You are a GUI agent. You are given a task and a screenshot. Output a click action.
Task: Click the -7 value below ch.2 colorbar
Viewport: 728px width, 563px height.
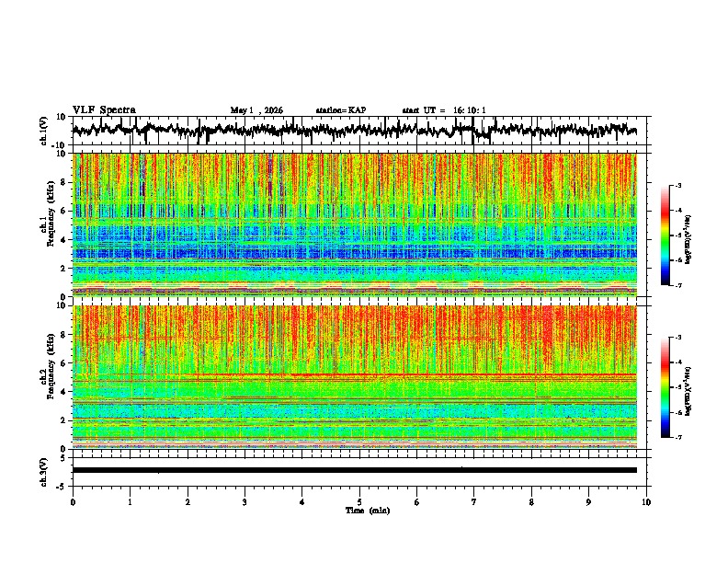(x=677, y=437)
